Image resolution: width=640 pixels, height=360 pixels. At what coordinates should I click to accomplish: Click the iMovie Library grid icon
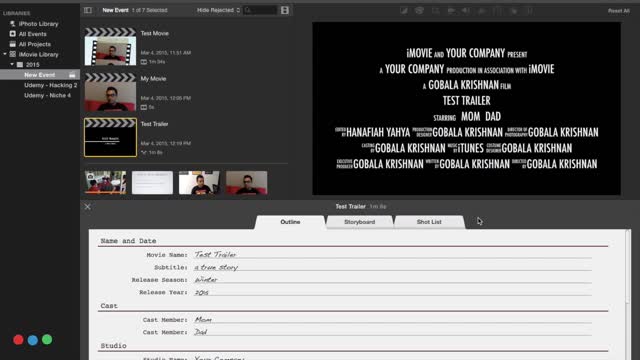(13, 54)
